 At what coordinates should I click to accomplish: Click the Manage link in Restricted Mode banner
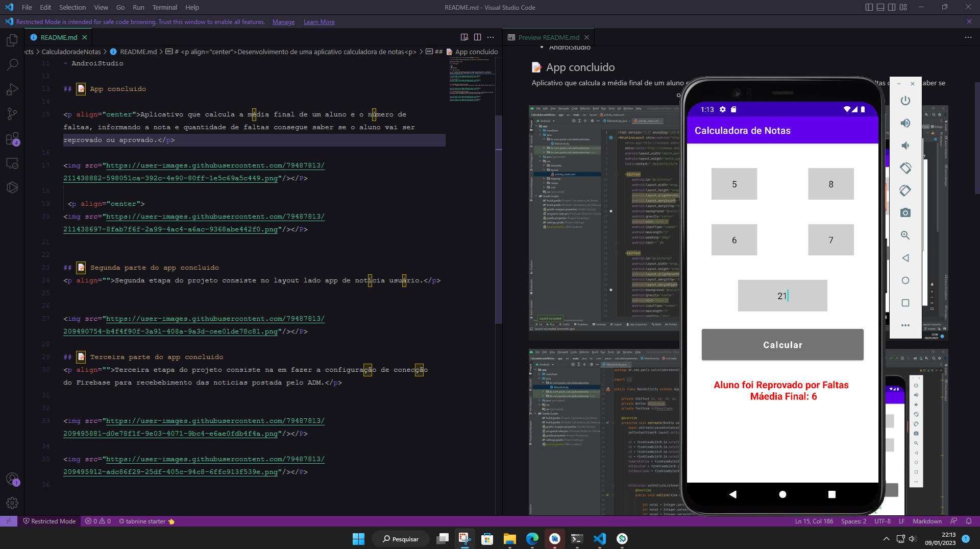[283, 22]
